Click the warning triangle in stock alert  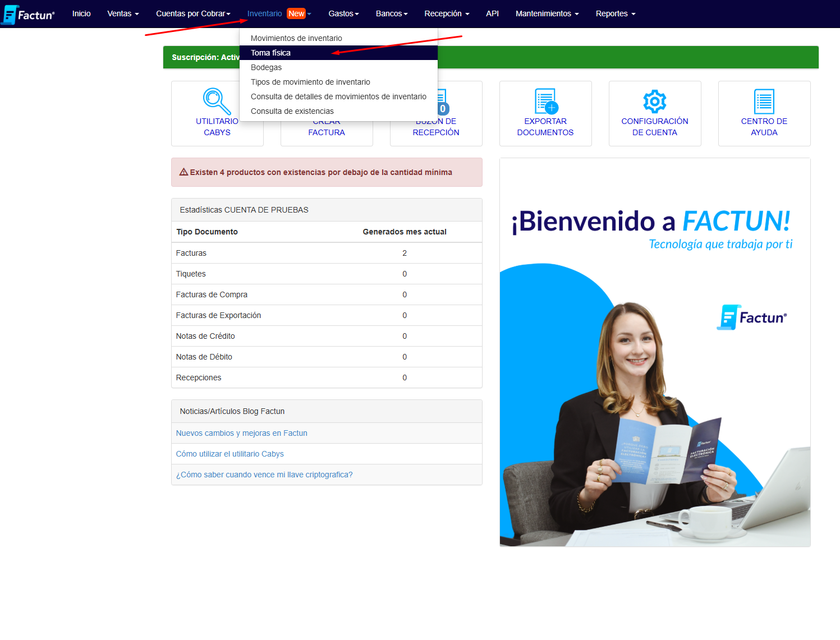click(x=183, y=172)
